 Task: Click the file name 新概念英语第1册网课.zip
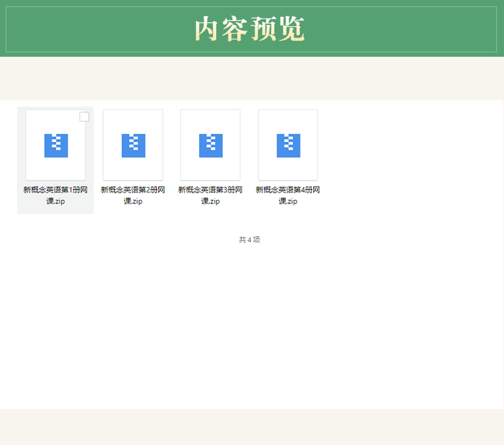[x=56, y=195]
